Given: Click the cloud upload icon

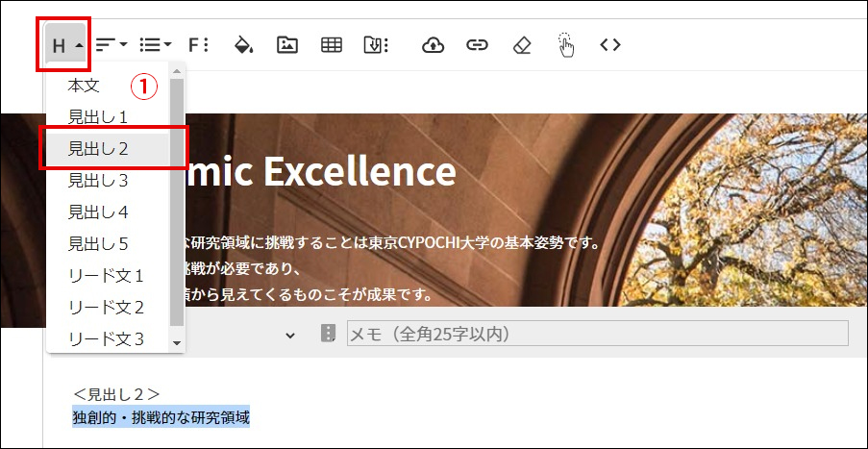Looking at the screenshot, I should 433,45.
